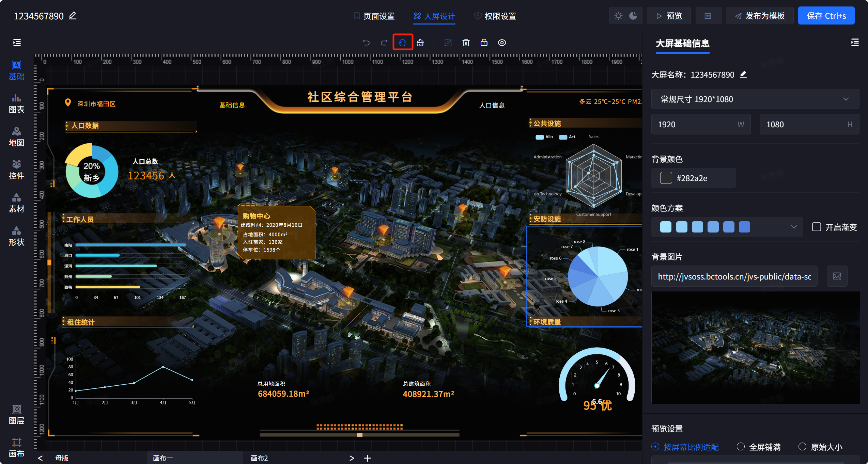Enable the 开启渐变 gradient checkbox
This screenshot has width=868, height=464.
[816, 227]
